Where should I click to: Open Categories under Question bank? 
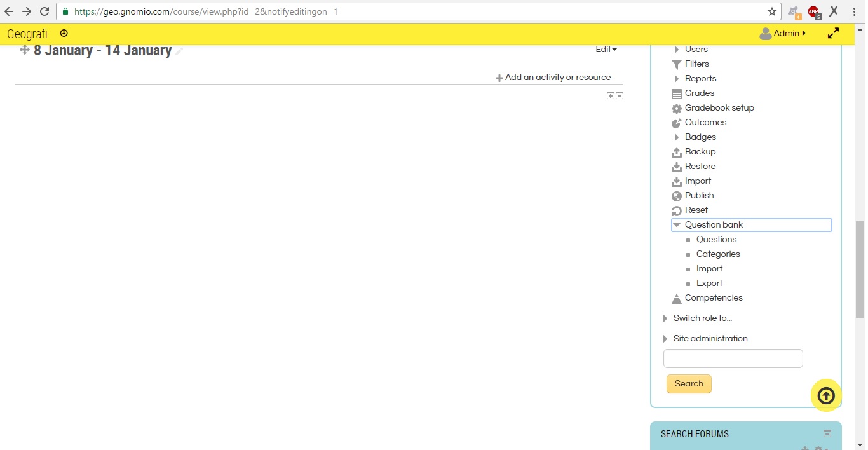pos(718,254)
